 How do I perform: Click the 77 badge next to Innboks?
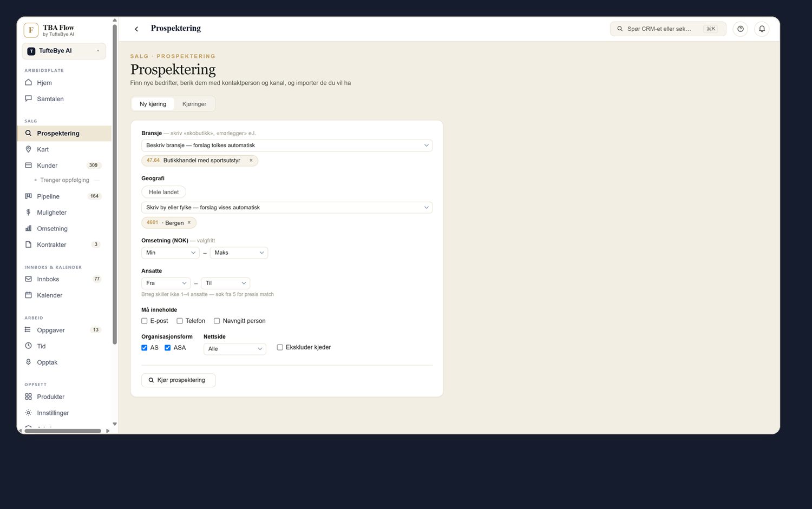[x=97, y=279]
